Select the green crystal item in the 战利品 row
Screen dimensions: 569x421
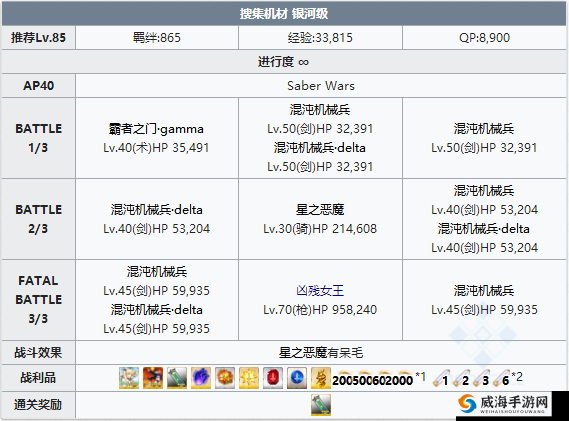tap(177, 378)
